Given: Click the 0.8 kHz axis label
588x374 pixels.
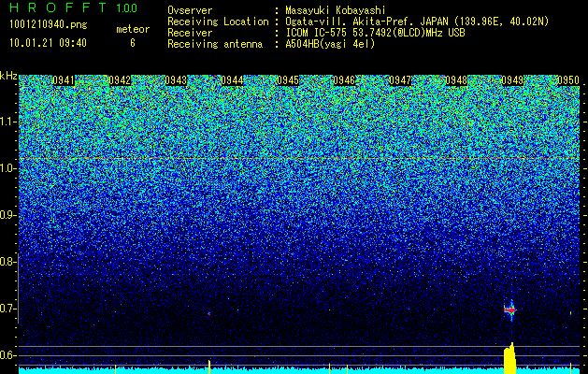Looking at the screenshot, I should [x=7, y=262].
